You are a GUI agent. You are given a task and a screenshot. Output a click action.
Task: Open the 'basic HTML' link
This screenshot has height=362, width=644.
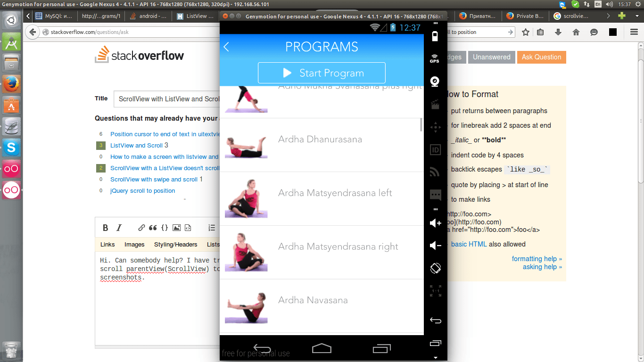469,244
